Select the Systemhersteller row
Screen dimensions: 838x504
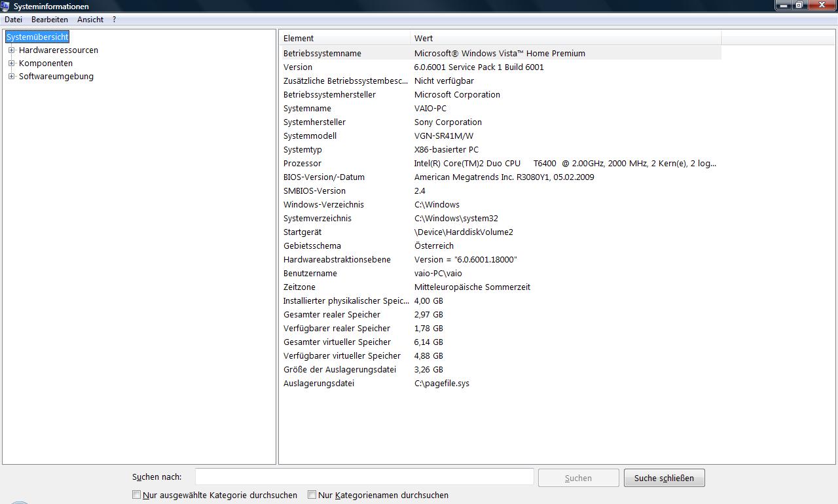[500, 122]
